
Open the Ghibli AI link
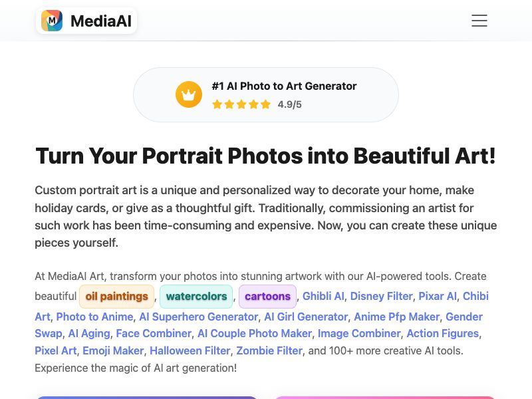point(322,296)
